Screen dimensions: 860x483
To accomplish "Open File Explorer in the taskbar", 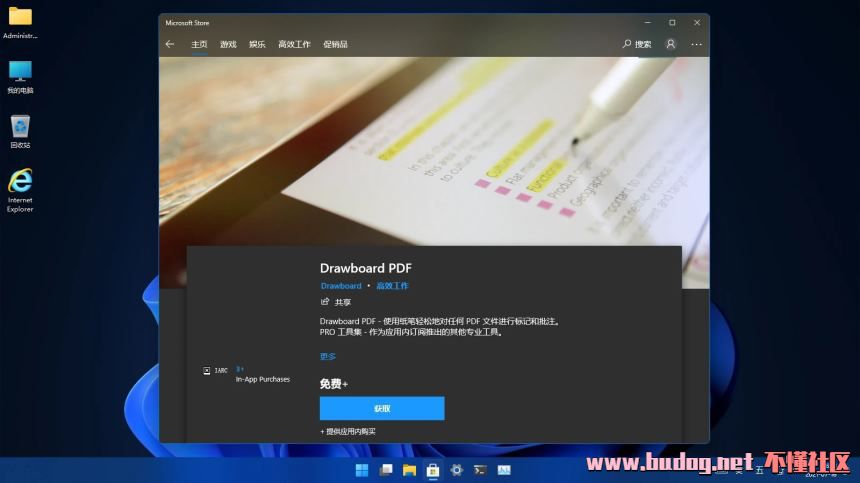I will (409, 470).
